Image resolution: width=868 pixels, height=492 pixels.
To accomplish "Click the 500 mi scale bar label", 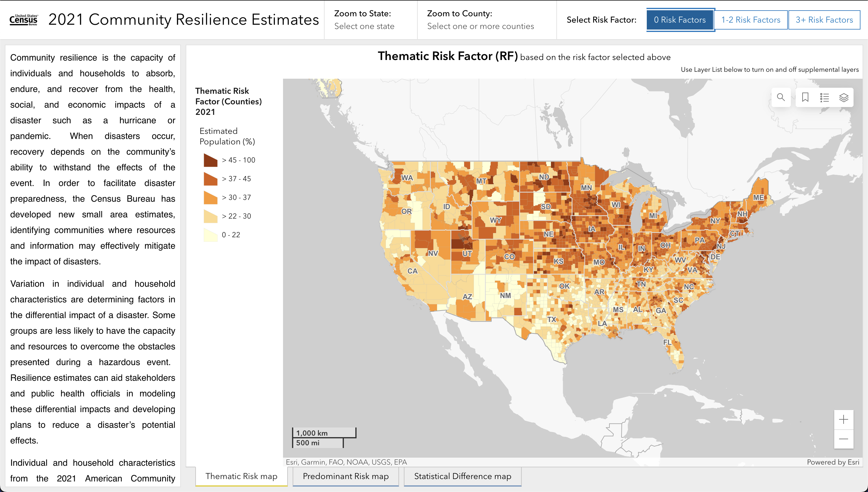I will 308,443.
